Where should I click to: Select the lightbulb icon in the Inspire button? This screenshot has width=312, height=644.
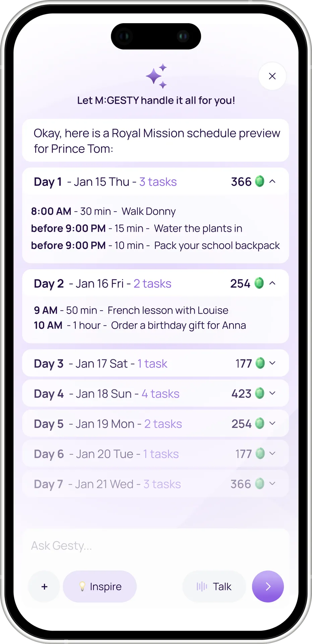tap(82, 586)
